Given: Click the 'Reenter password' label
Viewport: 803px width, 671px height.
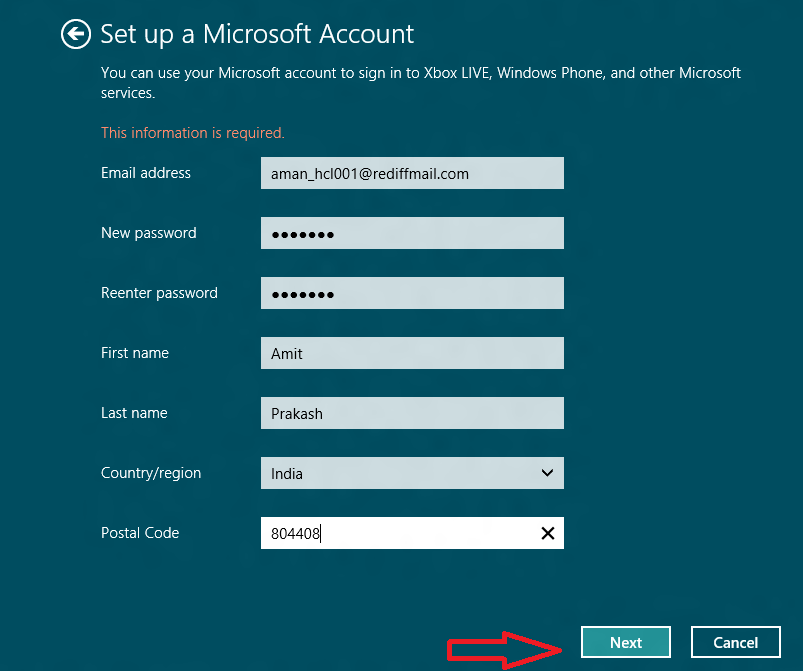Looking at the screenshot, I should tap(159, 293).
